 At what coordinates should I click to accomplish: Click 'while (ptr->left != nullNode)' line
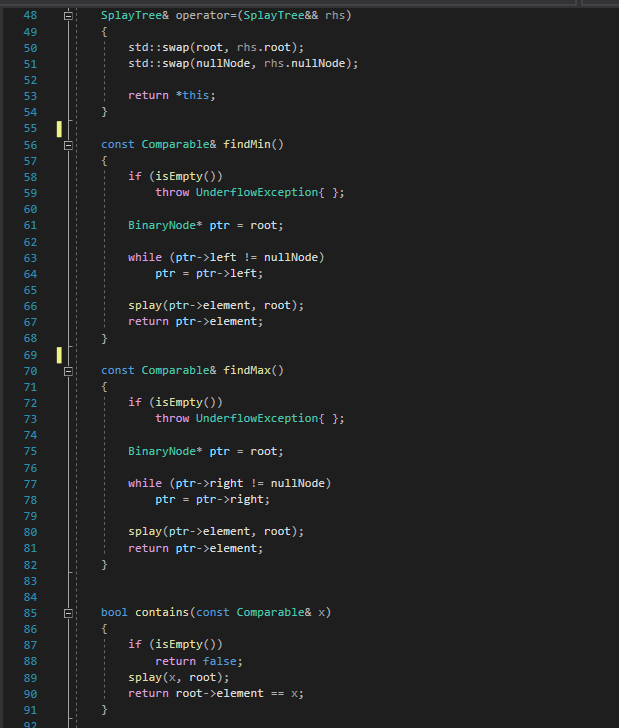coord(226,257)
